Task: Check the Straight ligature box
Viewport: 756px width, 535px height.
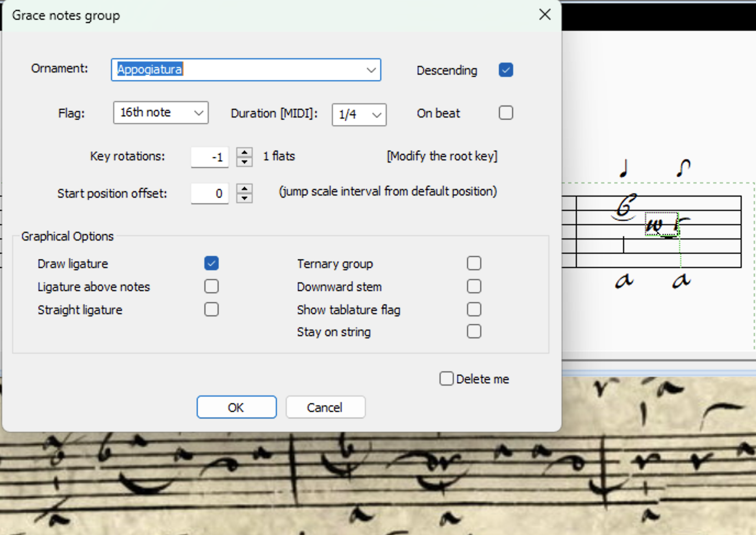Action: (212, 310)
